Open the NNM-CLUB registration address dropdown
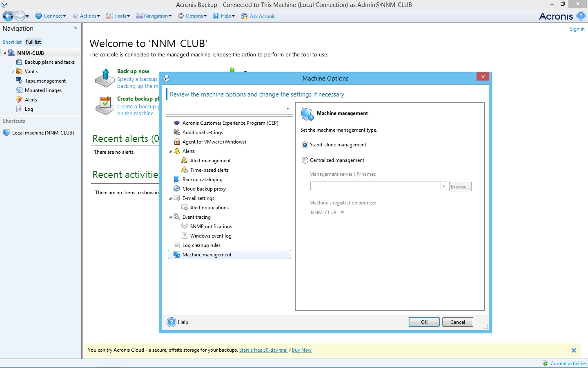Viewport: 588px width, 368px height. click(342, 213)
